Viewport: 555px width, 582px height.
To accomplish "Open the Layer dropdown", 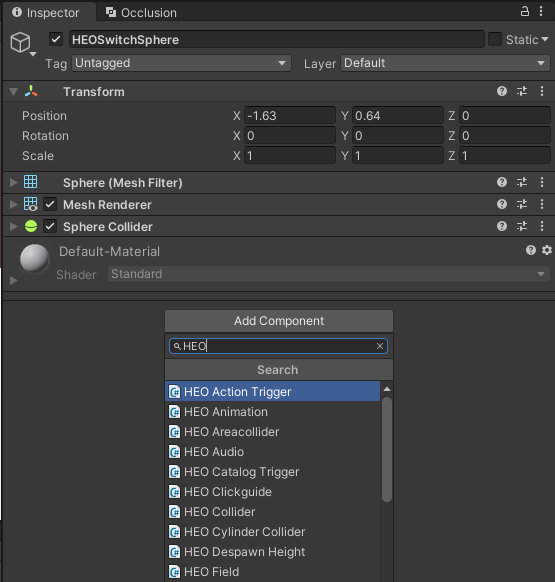I will tap(445, 63).
